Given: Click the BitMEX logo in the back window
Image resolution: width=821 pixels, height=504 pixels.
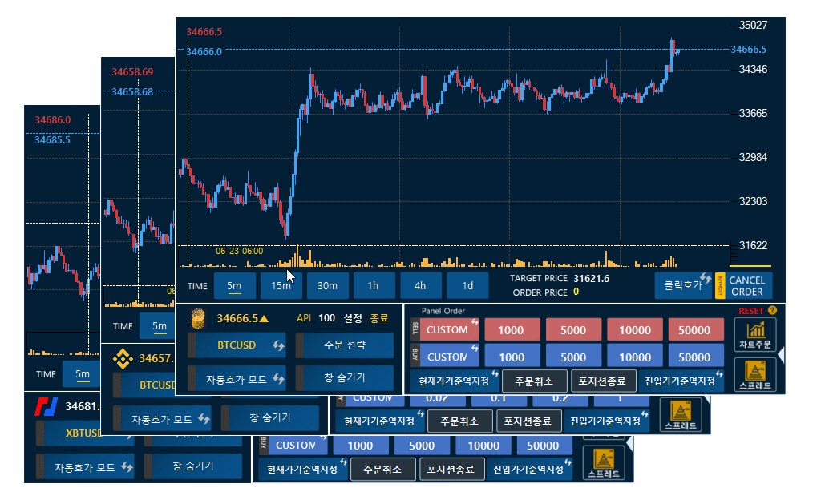Looking at the screenshot, I should point(46,407).
